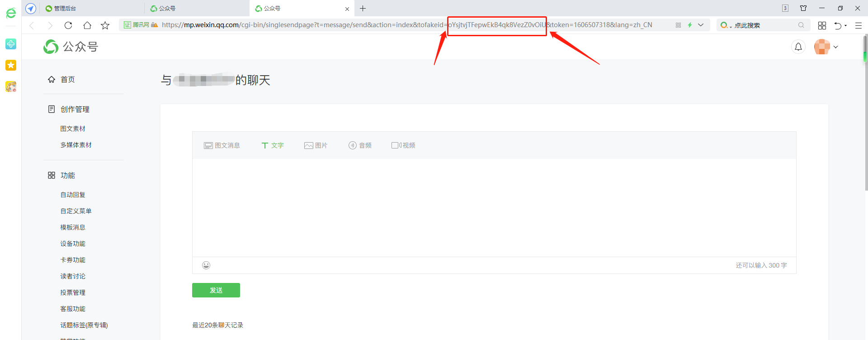Select the 视频 message type

(403, 145)
